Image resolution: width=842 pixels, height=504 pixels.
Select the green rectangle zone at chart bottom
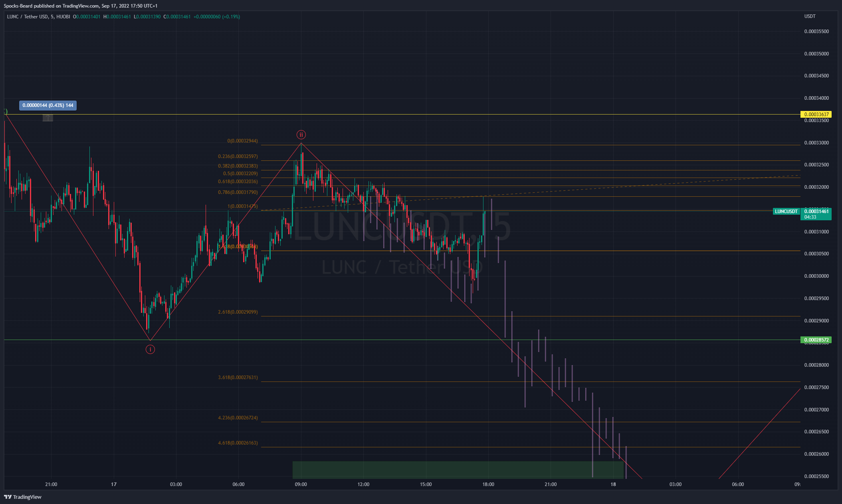(458, 470)
